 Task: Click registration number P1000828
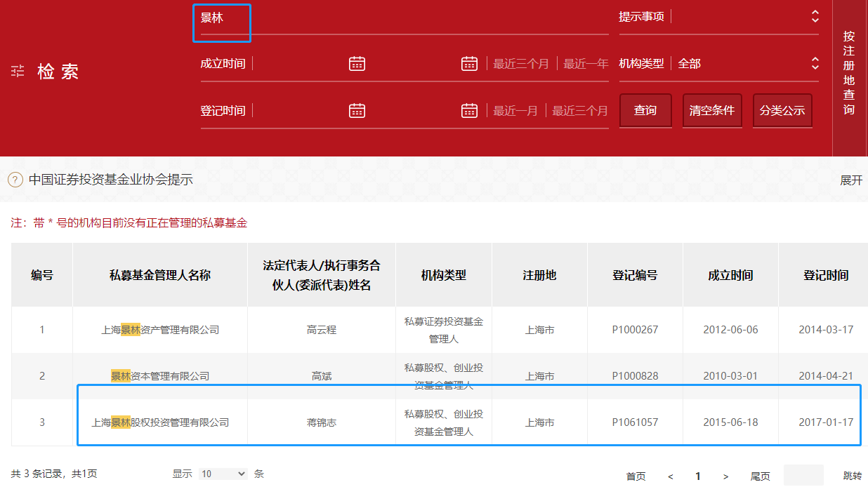click(635, 376)
